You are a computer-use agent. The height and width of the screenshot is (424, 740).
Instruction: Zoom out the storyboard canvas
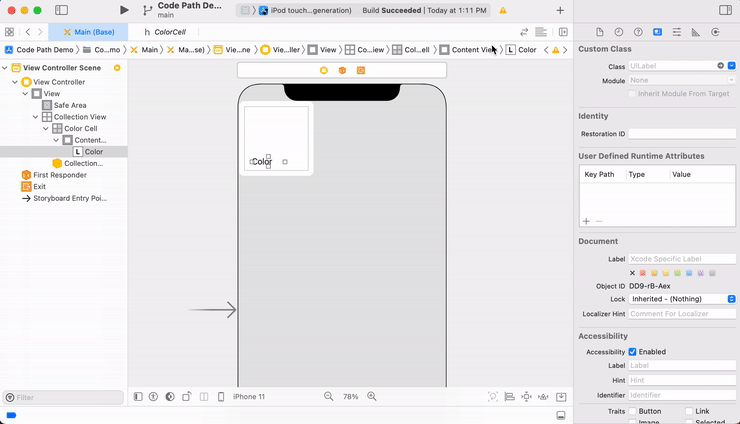pos(328,397)
